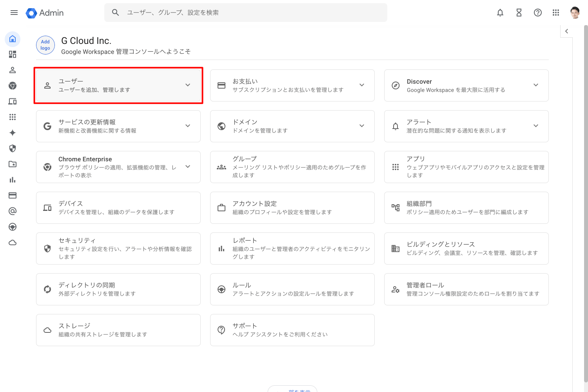
Task: Collapse the right side panel arrow
Action: pyautogui.click(x=566, y=31)
